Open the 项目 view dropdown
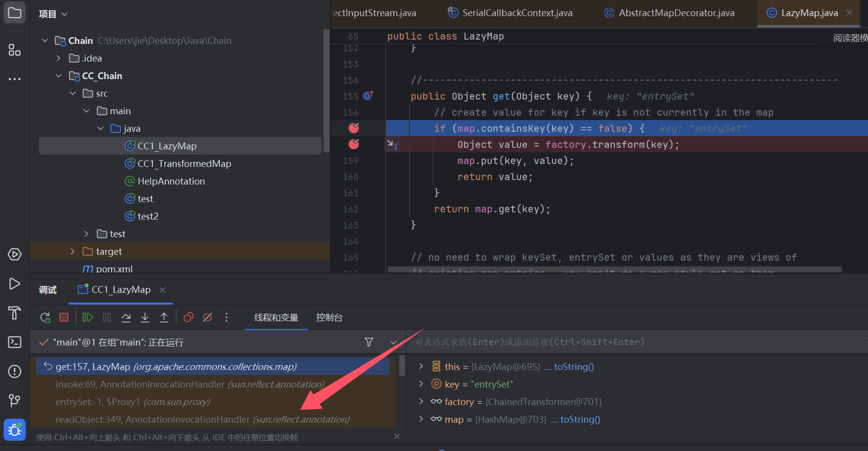 tap(53, 14)
